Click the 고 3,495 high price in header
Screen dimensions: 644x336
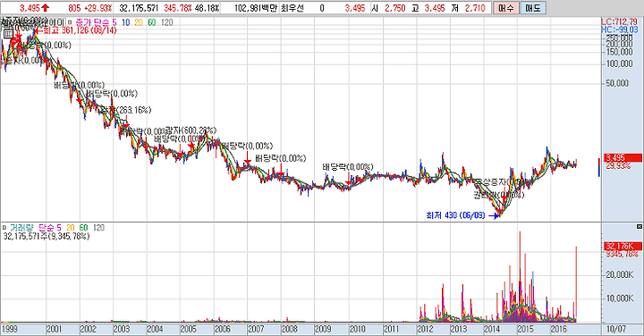pyautogui.click(x=428, y=8)
